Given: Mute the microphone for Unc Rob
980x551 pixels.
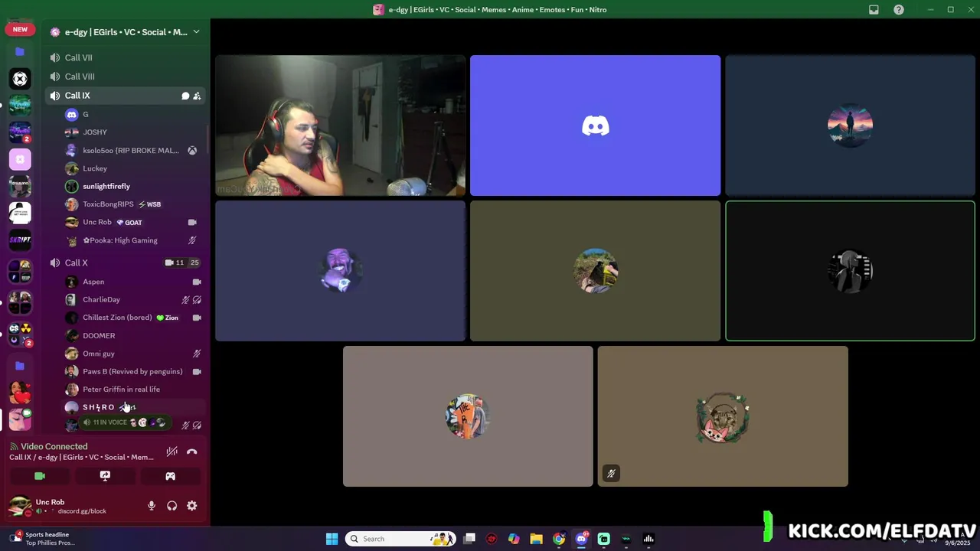Looking at the screenshot, I should (x=152, y=506).
